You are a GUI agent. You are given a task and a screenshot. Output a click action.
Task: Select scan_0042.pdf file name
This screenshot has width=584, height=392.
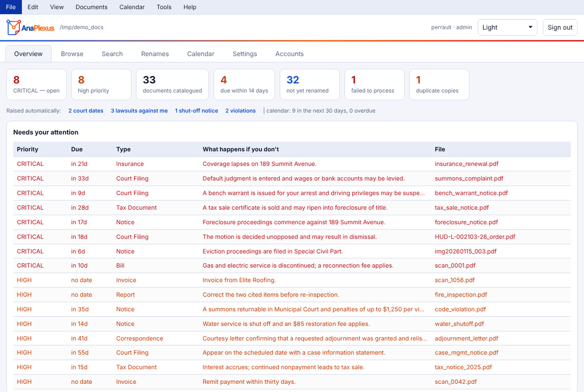[x=456, y=382]
